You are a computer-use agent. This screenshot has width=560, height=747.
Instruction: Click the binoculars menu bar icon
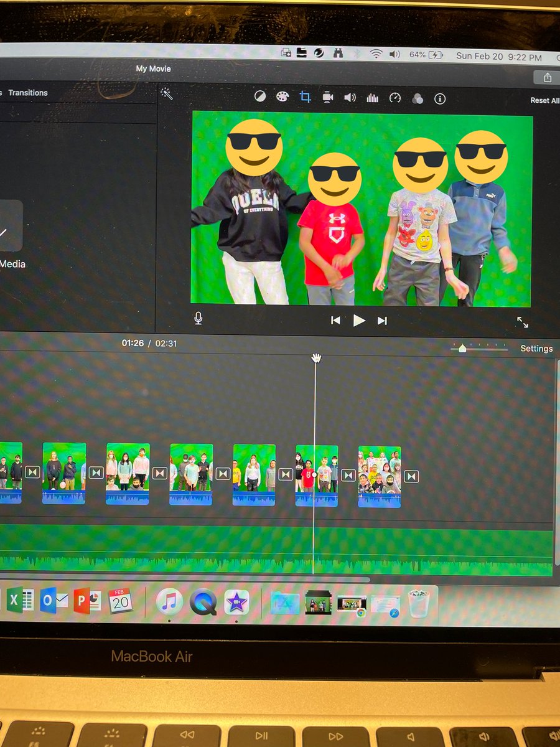pyautogui.click(x=338, y=54)
